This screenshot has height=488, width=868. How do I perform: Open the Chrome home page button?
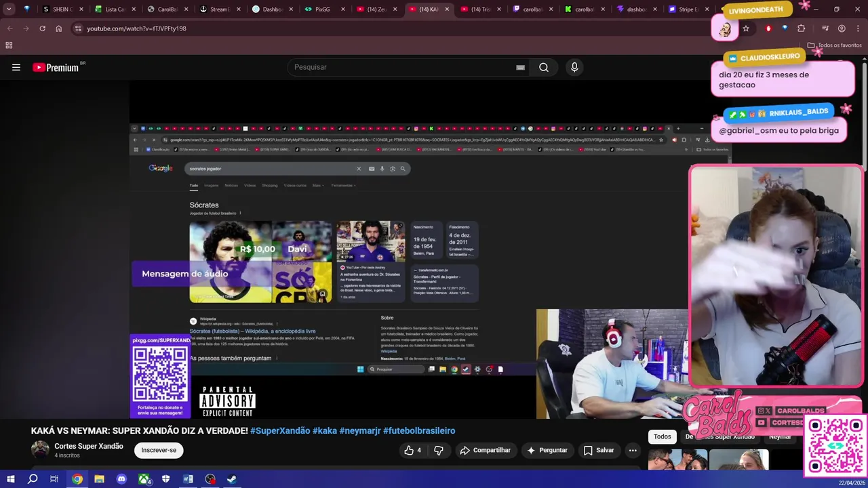click(58, 28)
